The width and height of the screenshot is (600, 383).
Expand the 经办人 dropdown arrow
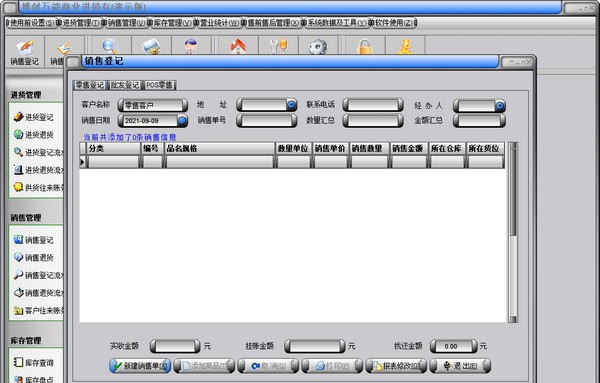point(499,106)
